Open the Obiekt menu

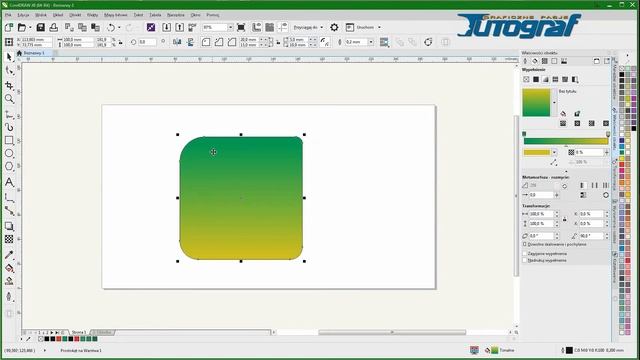[75, 15]
